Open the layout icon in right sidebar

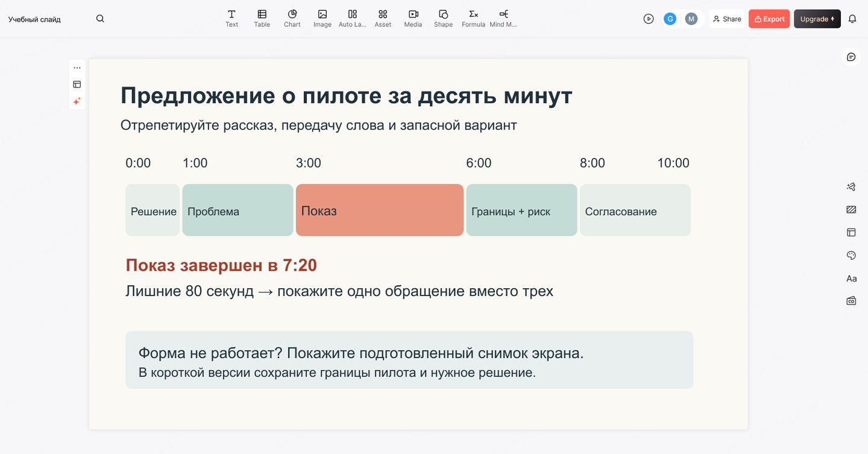851,232
